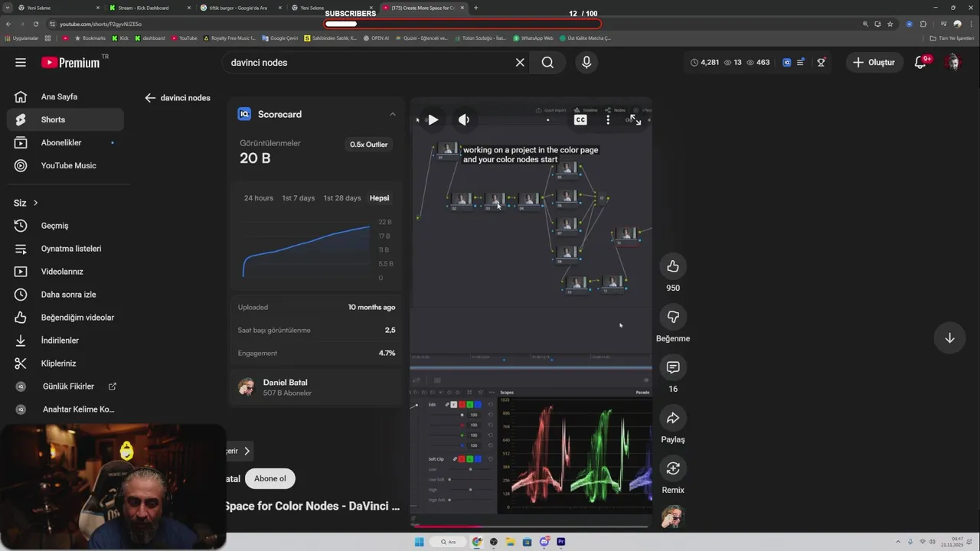The image size is (980, 551).
Task: Open the three-dot video options
Action: [x=608, y=119]
